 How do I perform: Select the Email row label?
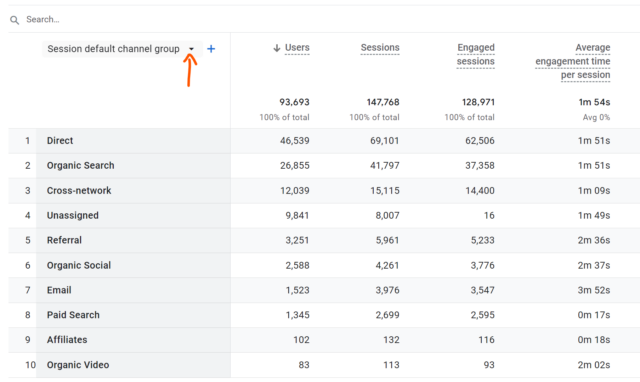click(59, 291)
